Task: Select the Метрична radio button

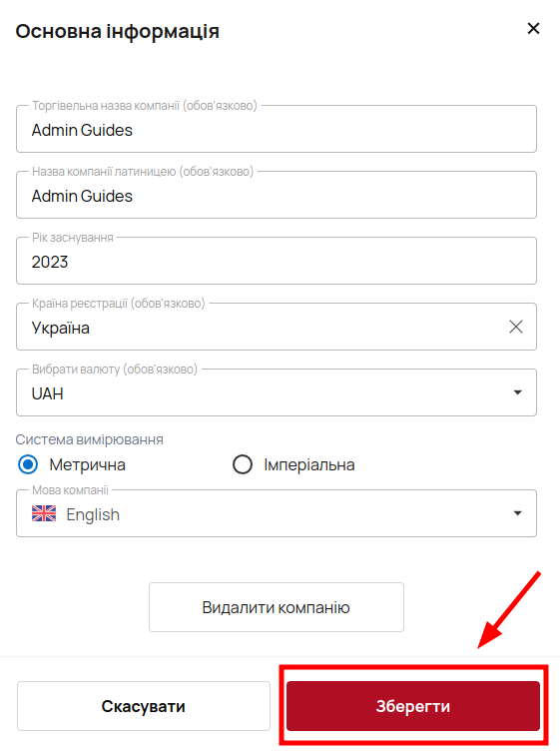Action: (28, 464)
